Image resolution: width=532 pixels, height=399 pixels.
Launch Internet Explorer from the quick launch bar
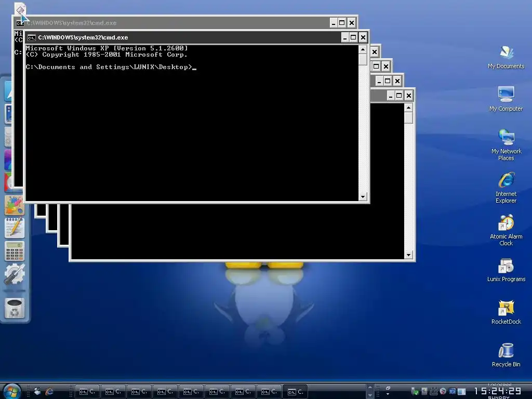coord(49,392)
